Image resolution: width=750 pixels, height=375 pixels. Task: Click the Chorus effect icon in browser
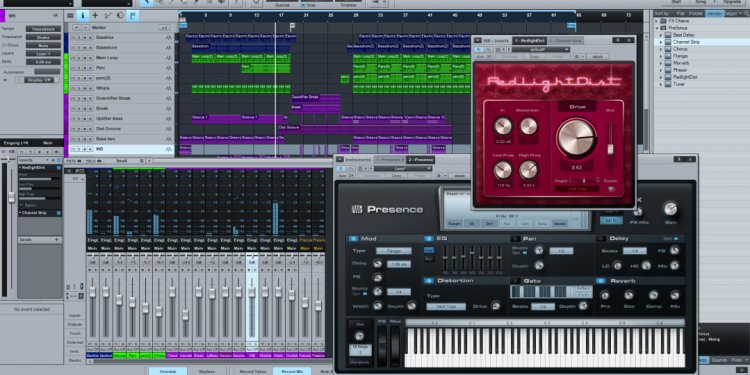pos(668,49)
